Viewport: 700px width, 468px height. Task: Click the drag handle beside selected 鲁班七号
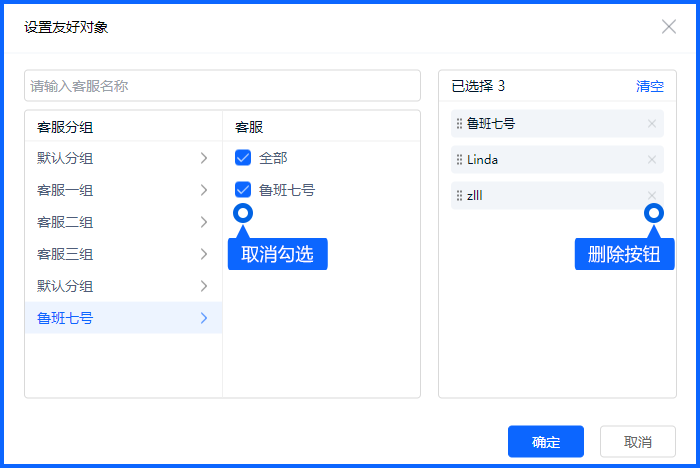click(x=460, y=124)
